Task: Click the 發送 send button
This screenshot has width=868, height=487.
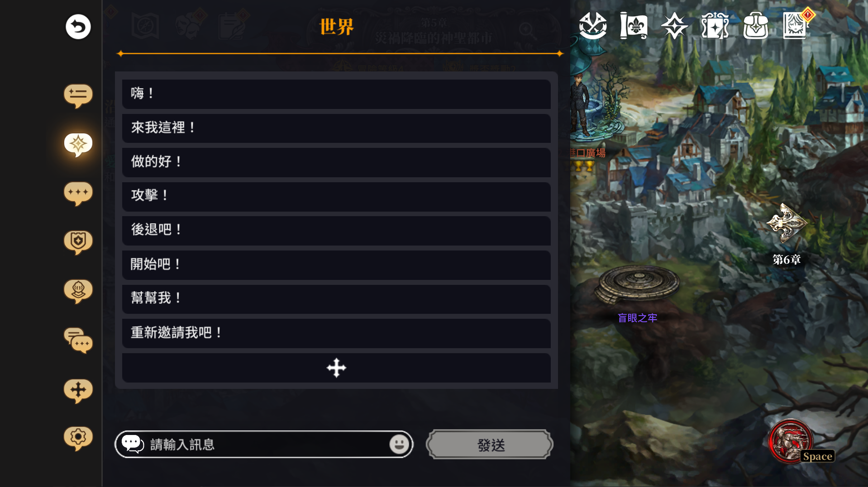Action: point(490,445)
